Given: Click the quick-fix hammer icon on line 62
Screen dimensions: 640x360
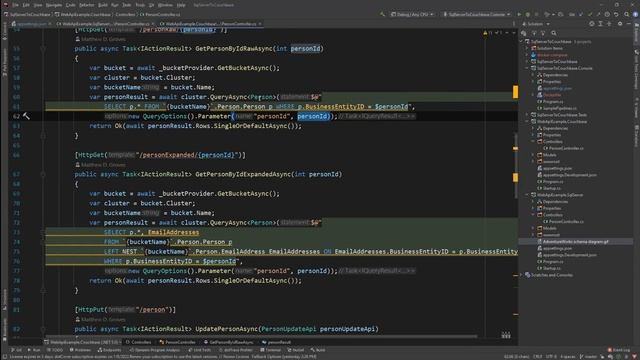Looking at the screenshot, I should 26,116.
